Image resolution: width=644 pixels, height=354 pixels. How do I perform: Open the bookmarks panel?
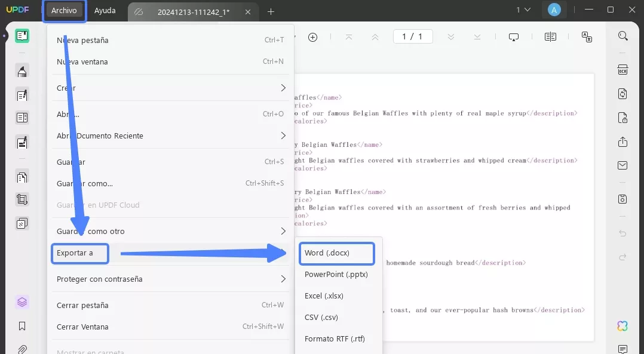pos(22,326)
